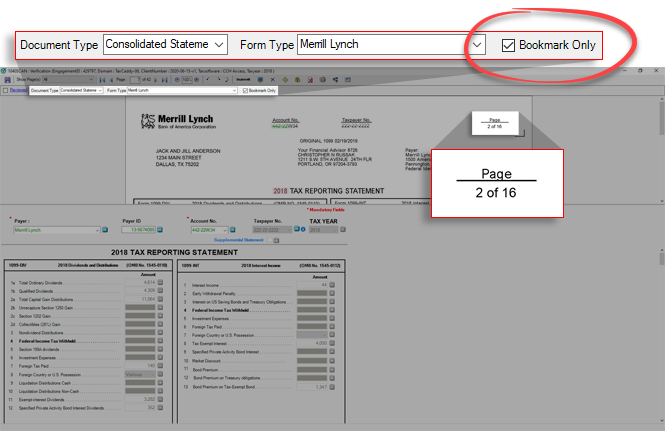Click the icon next to Supplemental Statement checkbox
665x431 pixels.
coord(277,241)
